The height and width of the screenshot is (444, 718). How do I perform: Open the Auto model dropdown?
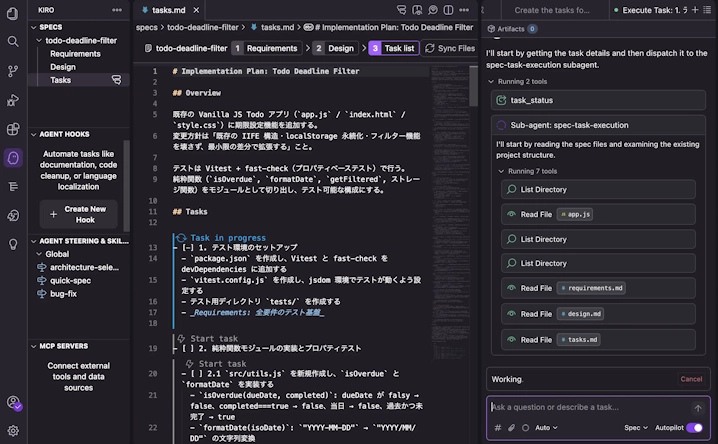546,428
